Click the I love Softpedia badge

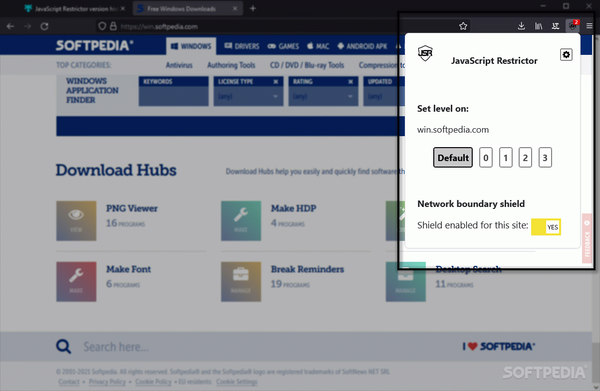click(x=499, y=347)
